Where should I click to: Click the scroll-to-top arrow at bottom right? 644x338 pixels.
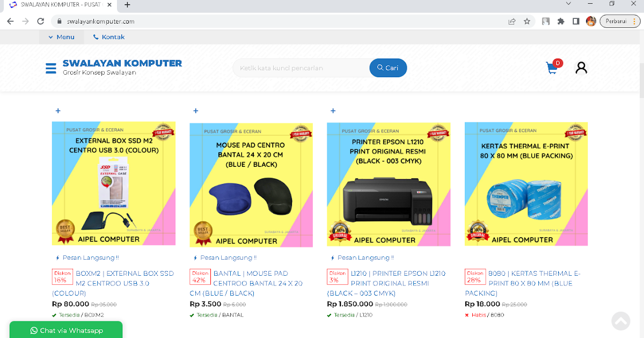point(620,320)
